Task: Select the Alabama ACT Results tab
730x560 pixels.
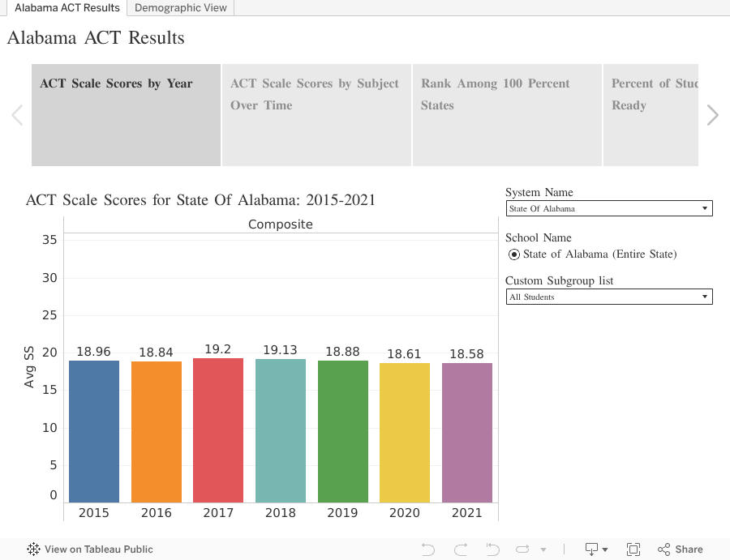Action: tap(67, 8)
